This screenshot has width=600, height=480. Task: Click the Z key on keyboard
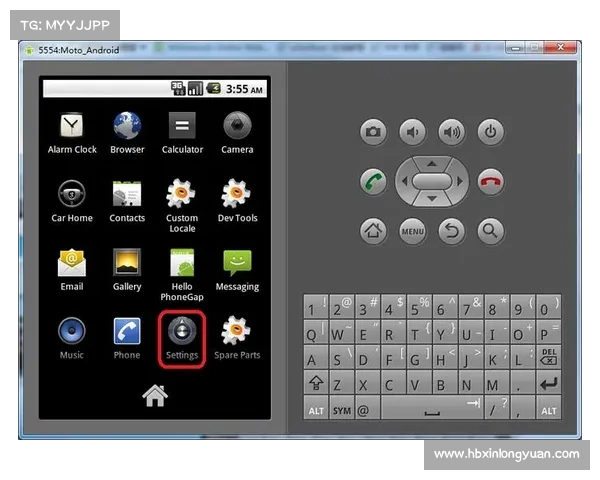342,382
